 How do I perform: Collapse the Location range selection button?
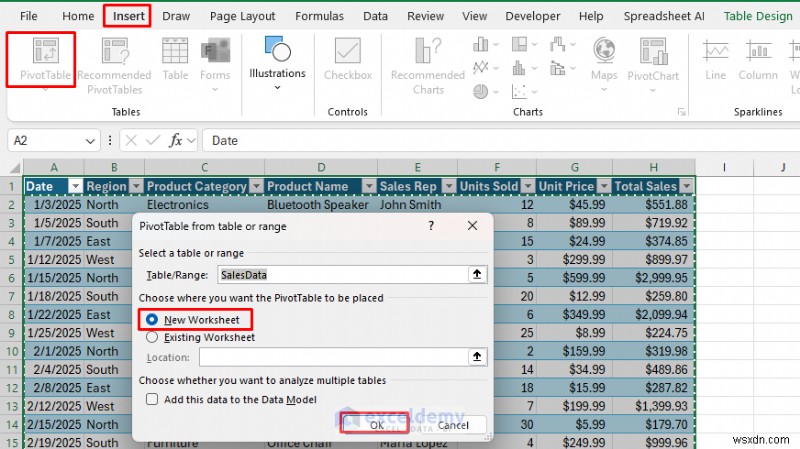point(477,357)
